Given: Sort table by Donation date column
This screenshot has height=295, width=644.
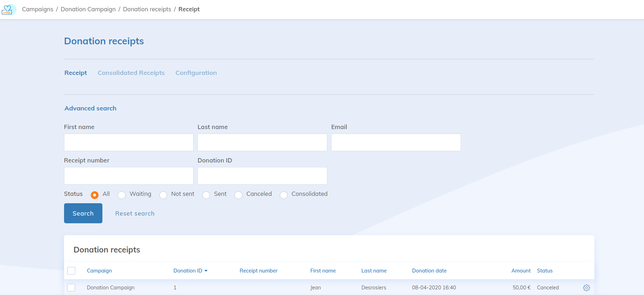Looking at the screenshot, I should tap(429, 271).
